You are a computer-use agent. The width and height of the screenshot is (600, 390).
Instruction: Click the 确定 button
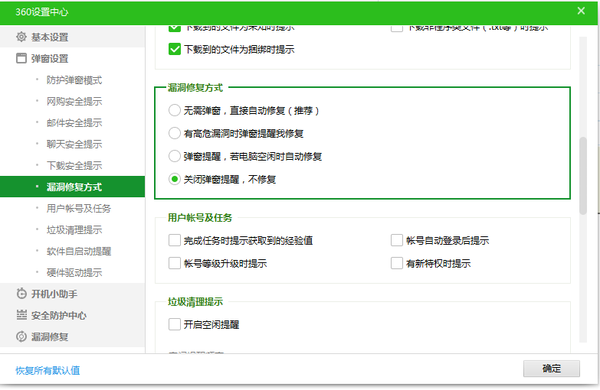click(x=551, y=369)
